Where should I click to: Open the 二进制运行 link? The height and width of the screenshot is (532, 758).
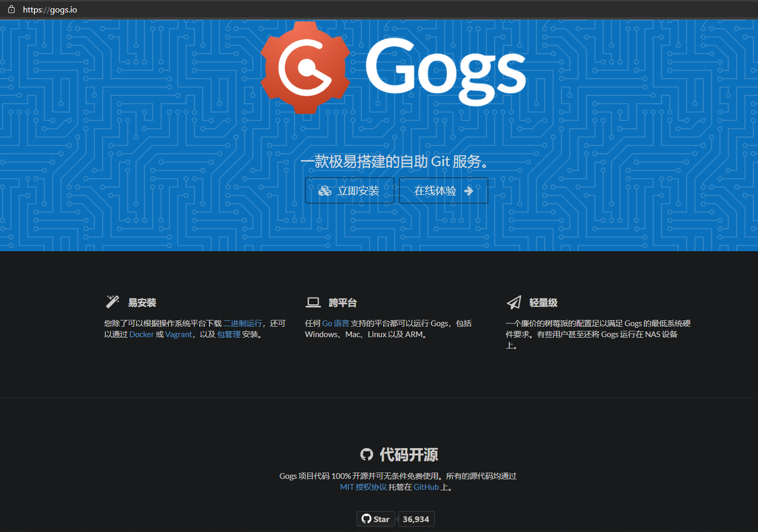[x=243, y=324]
